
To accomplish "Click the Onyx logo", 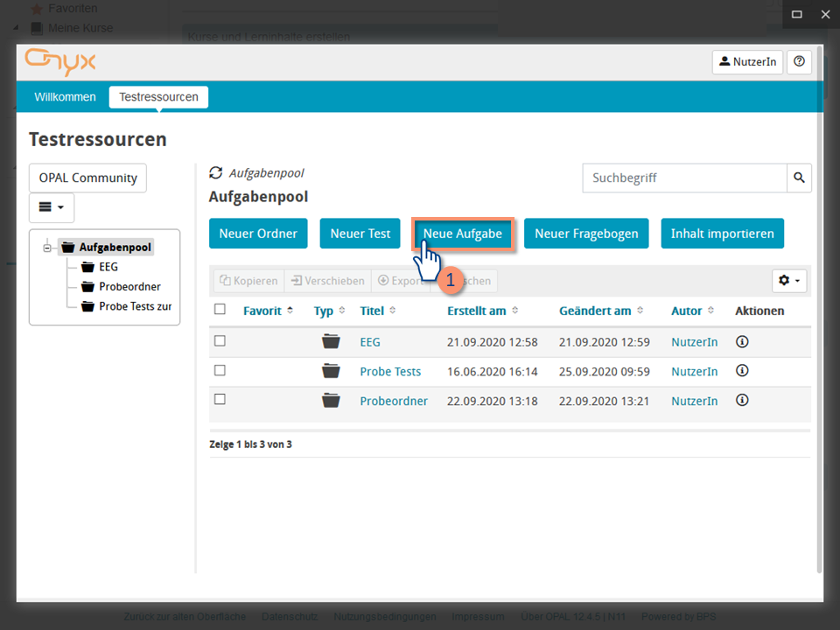I will tap(60, 61).
